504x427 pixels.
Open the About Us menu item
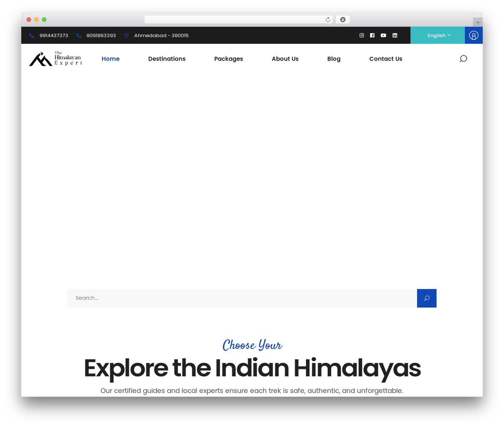285,59
